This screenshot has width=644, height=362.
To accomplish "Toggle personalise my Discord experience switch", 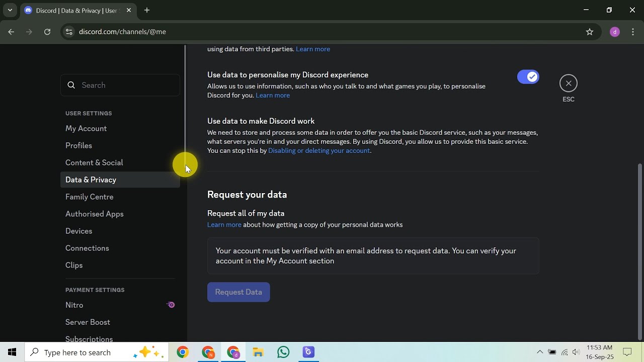I will (x=528, y=77).
